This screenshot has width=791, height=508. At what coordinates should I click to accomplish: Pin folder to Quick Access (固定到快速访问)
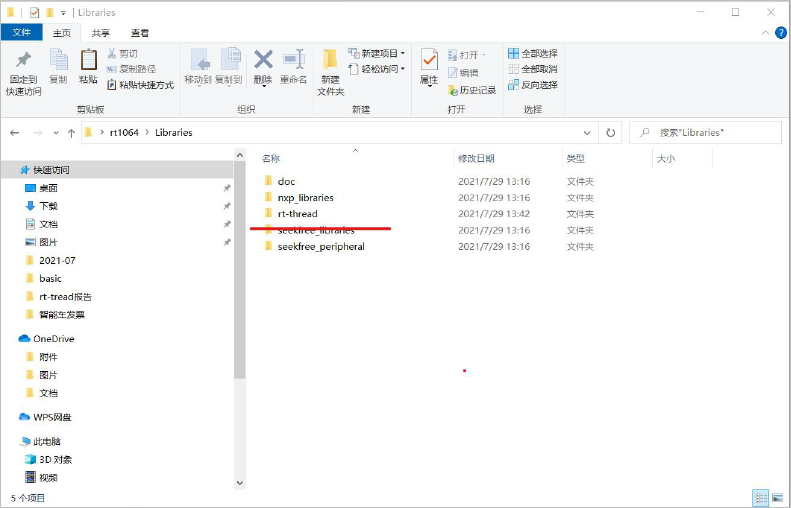[23, 72]
